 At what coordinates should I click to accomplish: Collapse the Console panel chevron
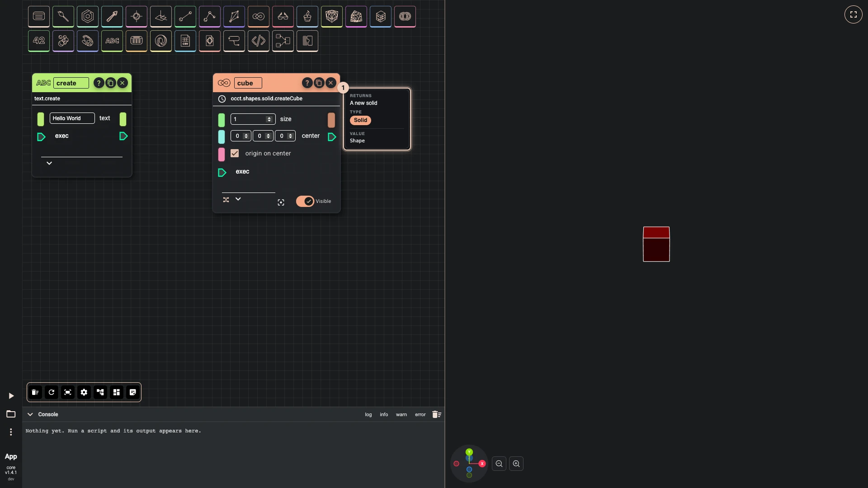click(x=30, y=414)
